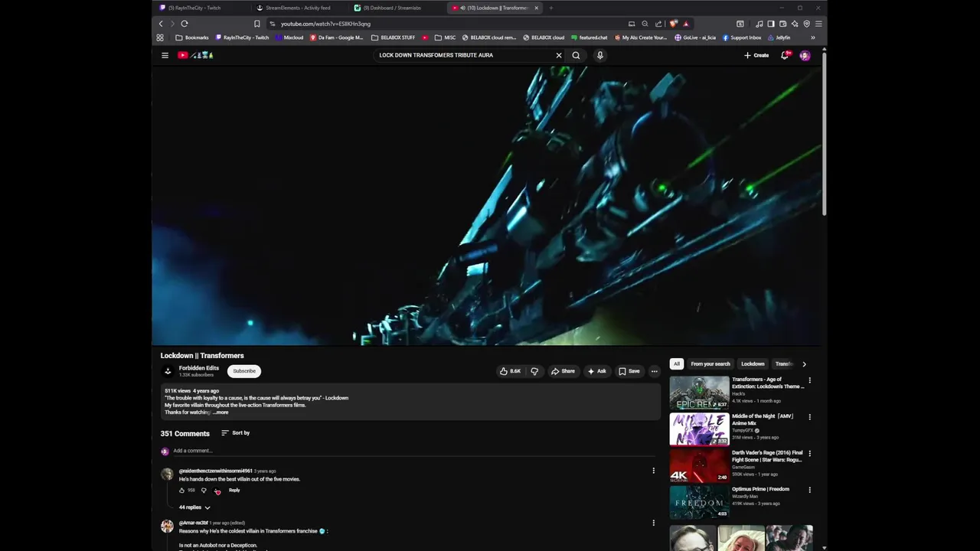Switch to RayInTheCity Twitch browser tab
The width and height of the screenshot is (980, 551).
[201, 8]
